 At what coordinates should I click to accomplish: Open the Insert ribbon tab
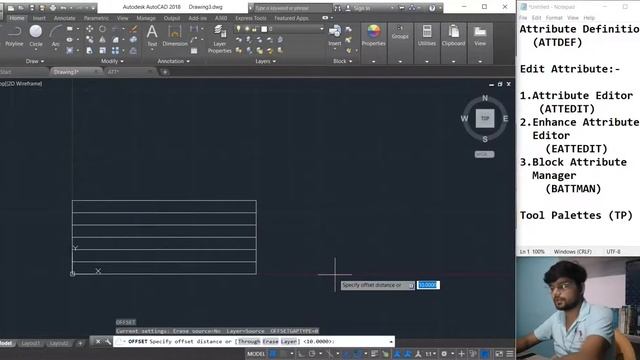(39, 18)
